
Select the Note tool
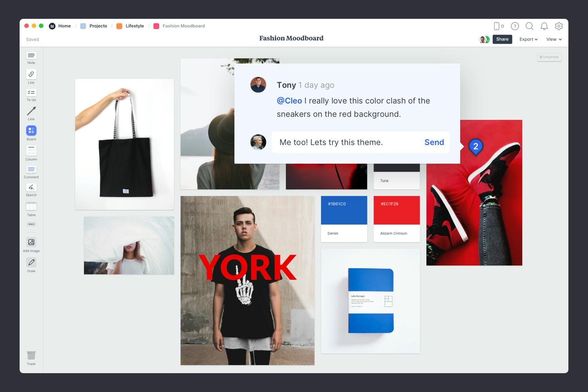click(x=31, y=56)
